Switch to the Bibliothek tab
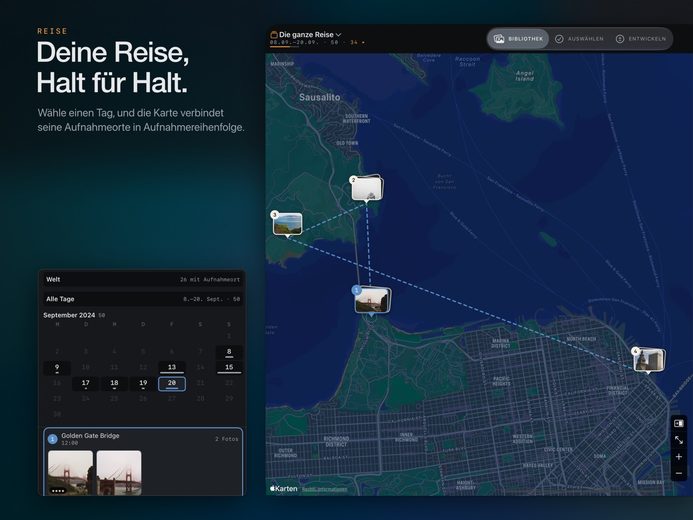Image resolution: width=693 pixels, height=520 pixels. pos(518,39)
